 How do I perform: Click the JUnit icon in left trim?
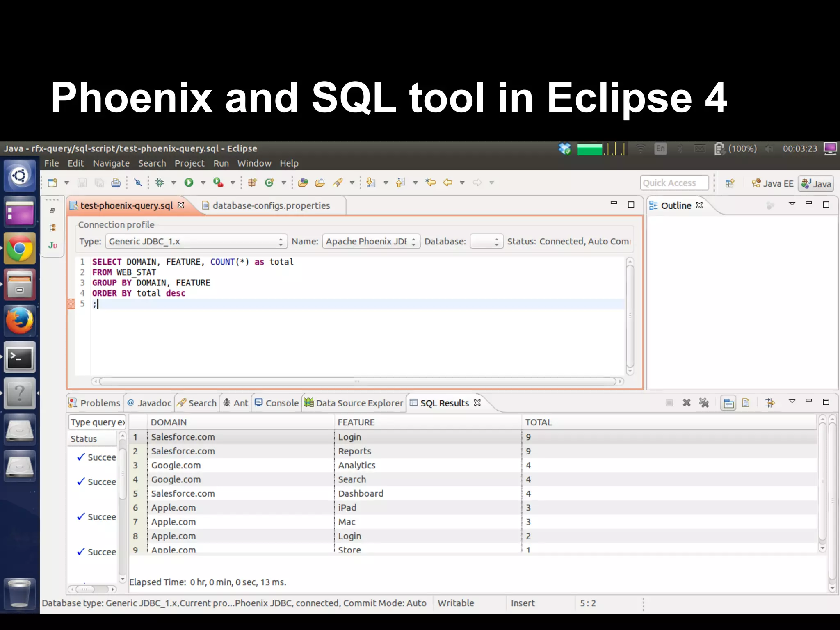click(x=52, y=245)
